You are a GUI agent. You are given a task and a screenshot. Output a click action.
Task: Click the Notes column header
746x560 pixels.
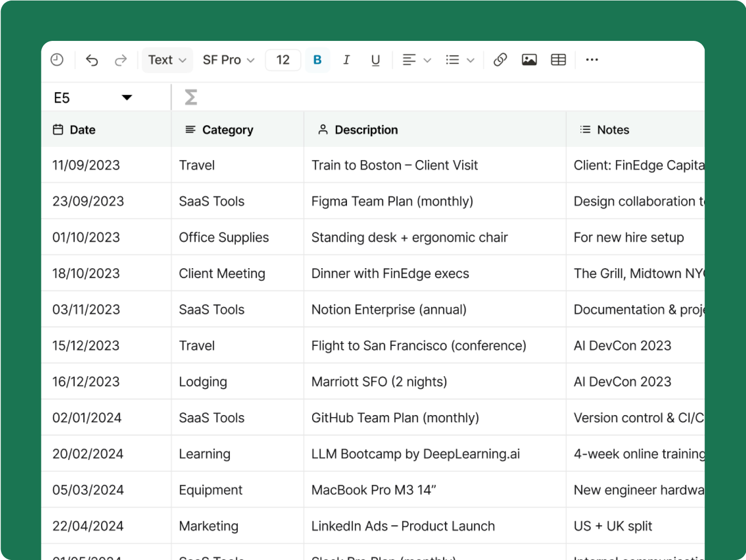[x=635, y=130]
